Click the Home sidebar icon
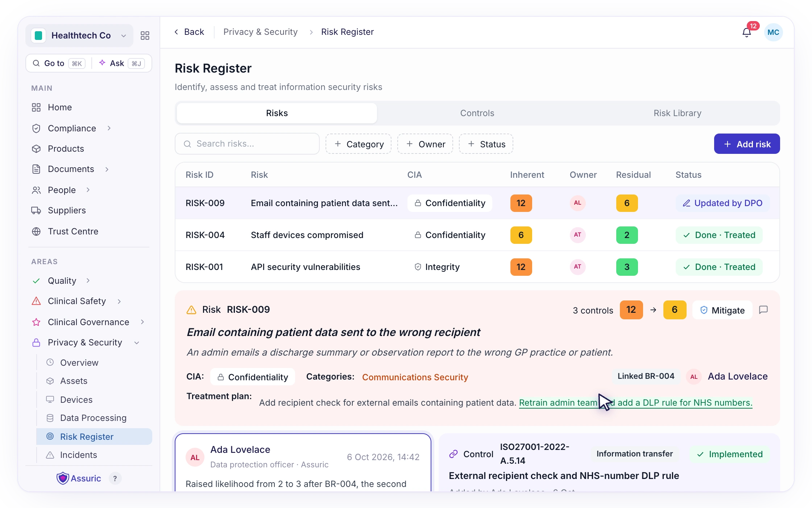This screenshot has width=812, height=508. tap(36, 107)
